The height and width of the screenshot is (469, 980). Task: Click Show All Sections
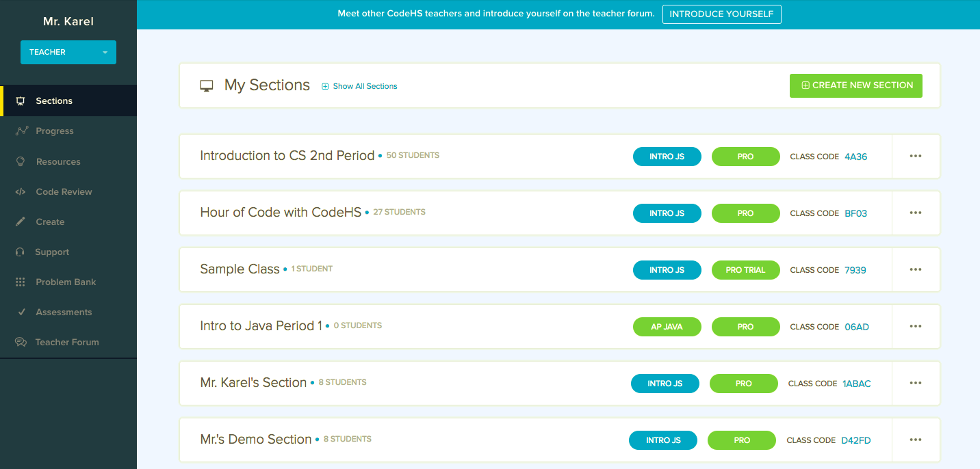point(365,86)
